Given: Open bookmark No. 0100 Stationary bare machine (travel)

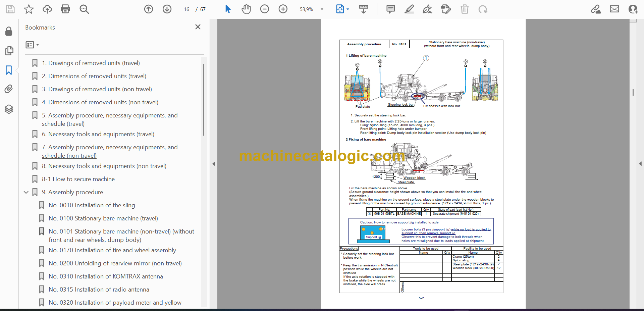Looking at the screenshot, I should (x=103, y=218).
